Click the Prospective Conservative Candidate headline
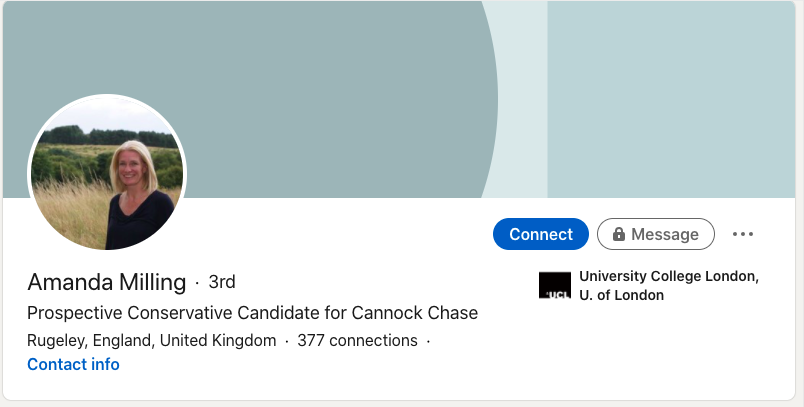 (252, 313)
